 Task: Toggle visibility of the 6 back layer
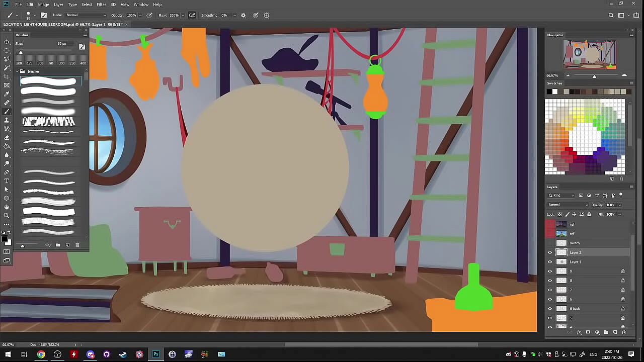pyautogui.click(x=550, y=309)
